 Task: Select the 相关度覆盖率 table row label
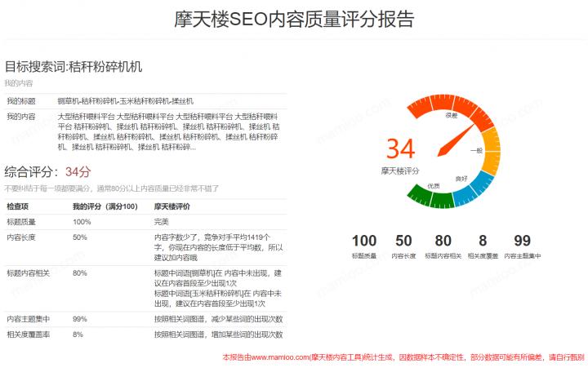[28, 334]
